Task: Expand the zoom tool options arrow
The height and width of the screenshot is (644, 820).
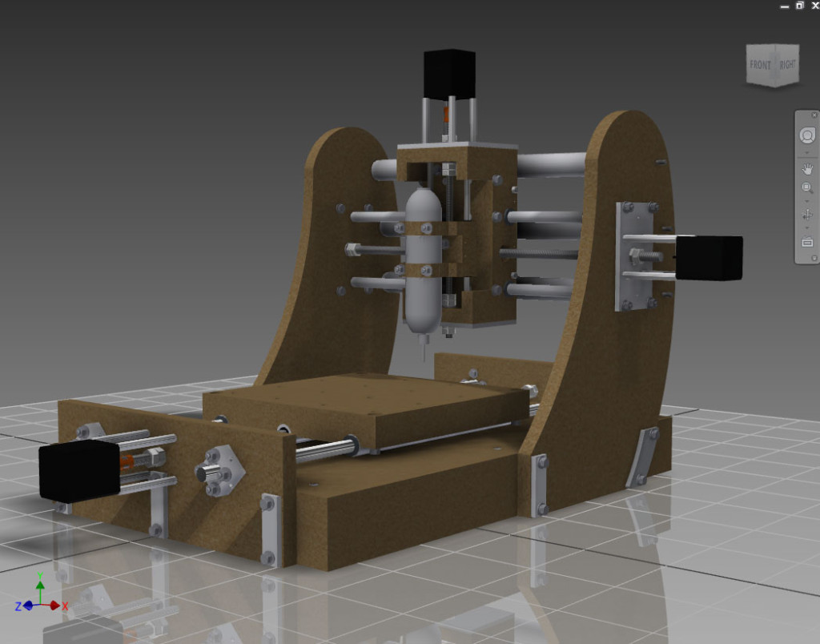Action: pyautogui.click(x=807, y=201)
